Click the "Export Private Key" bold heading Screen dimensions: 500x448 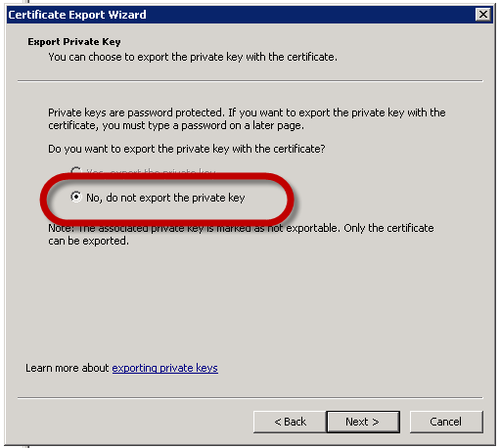point(74,42)
